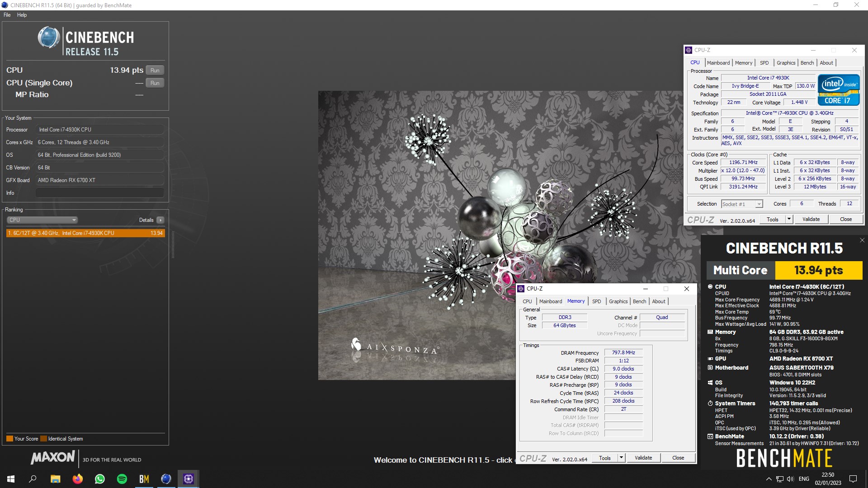Grab the left panel resize handle
Screen dimensions: 868x488
click(173, 245)
